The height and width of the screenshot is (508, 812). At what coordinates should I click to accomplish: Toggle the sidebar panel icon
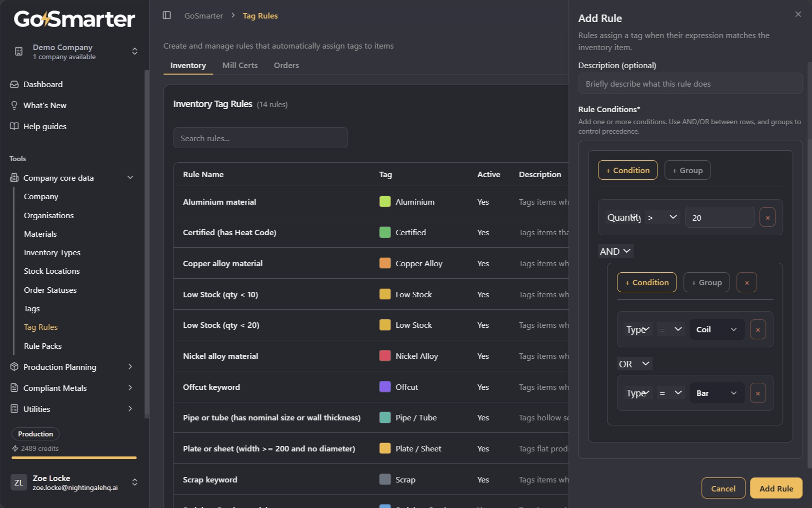point(167,16)
